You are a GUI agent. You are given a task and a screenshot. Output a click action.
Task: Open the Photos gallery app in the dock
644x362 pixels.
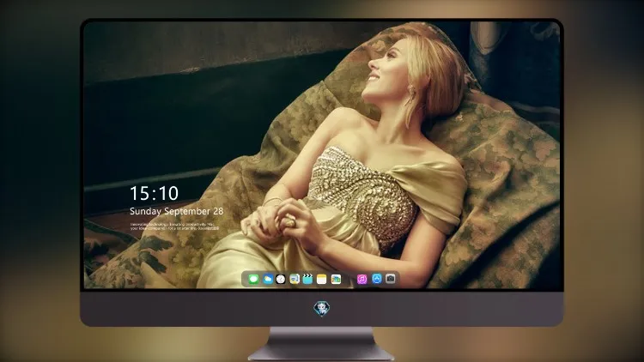pos(336,280)
